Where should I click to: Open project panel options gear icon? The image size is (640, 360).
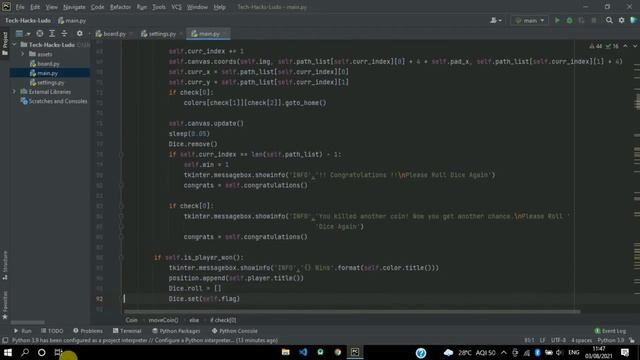80,33
